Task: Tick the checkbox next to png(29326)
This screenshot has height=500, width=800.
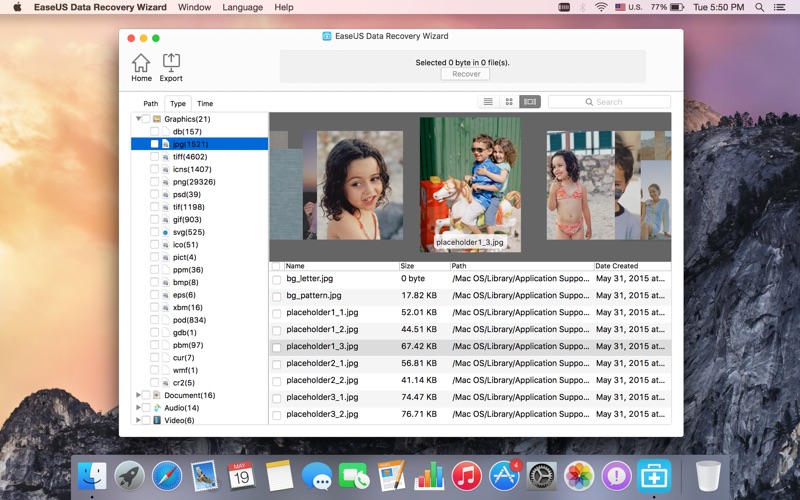Action: point(154,182)
